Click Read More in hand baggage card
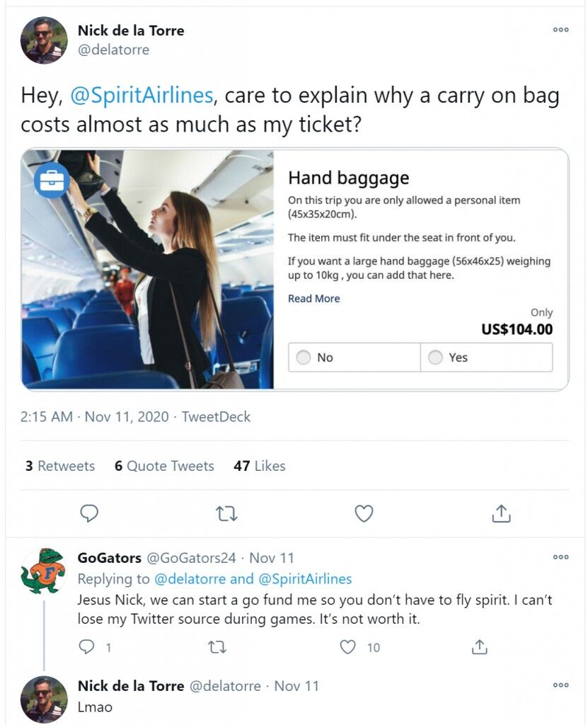588x725 pixels. tap(314, 299)
